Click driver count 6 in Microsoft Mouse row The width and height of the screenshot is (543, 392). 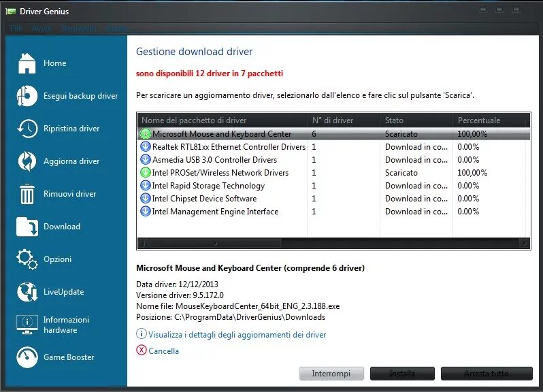point(314,133)
